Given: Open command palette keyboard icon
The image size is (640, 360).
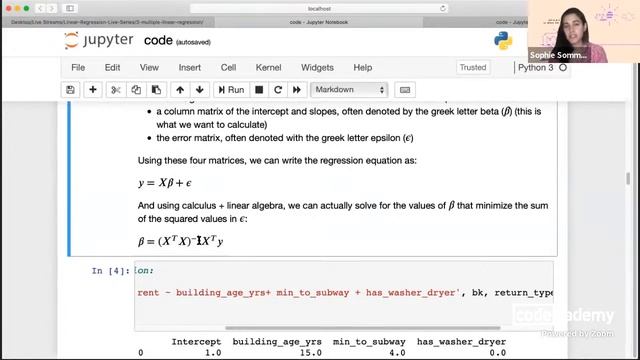Looking at the screenshot, I should pyautogui.click(x=405, y=90).
